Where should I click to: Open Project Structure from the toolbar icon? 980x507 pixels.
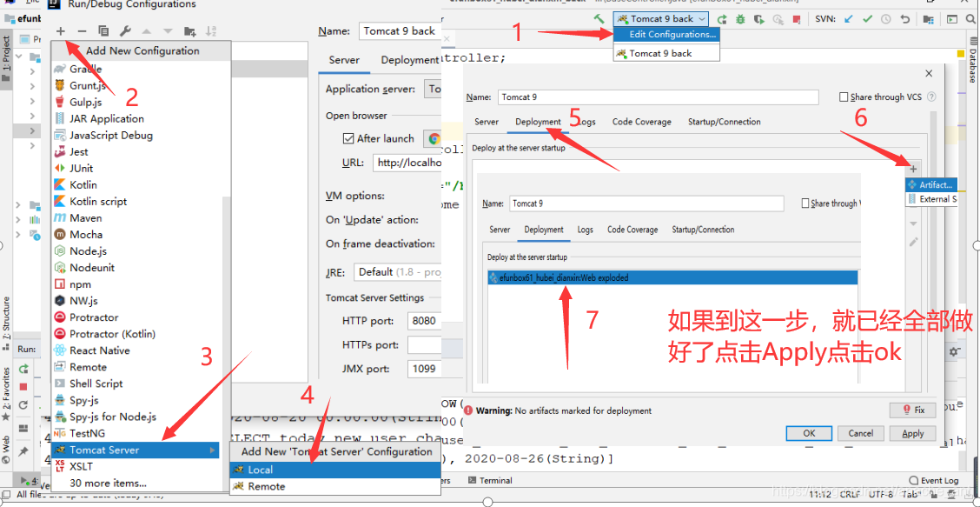pyautogui.click(x=928, y=19)
